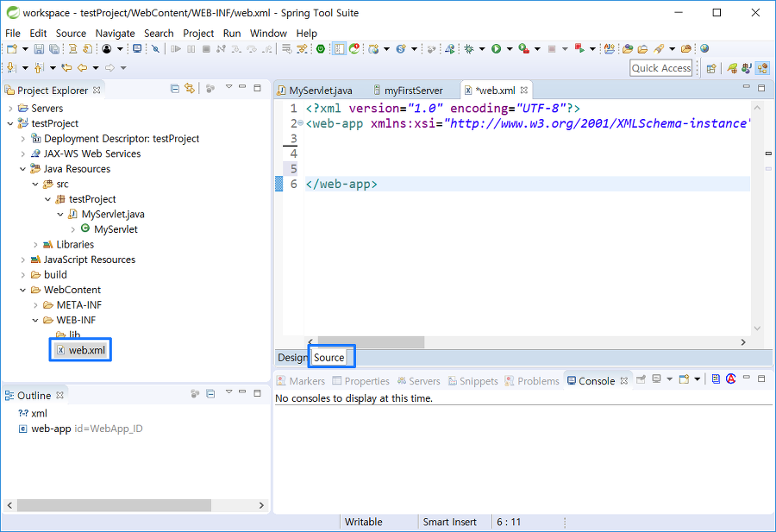Maximize the editor area
This screenshot has height=532, width=776.
[x=761, y=88]
